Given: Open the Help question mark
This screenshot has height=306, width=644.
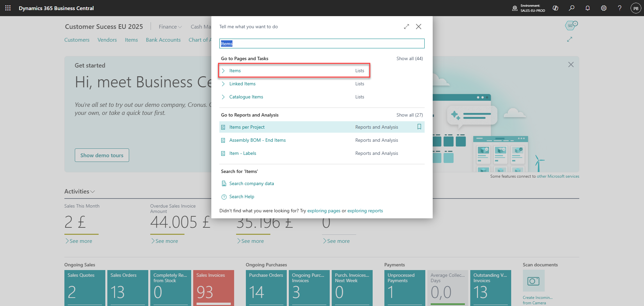Looking at the screenshot, I should pos(620,8).
